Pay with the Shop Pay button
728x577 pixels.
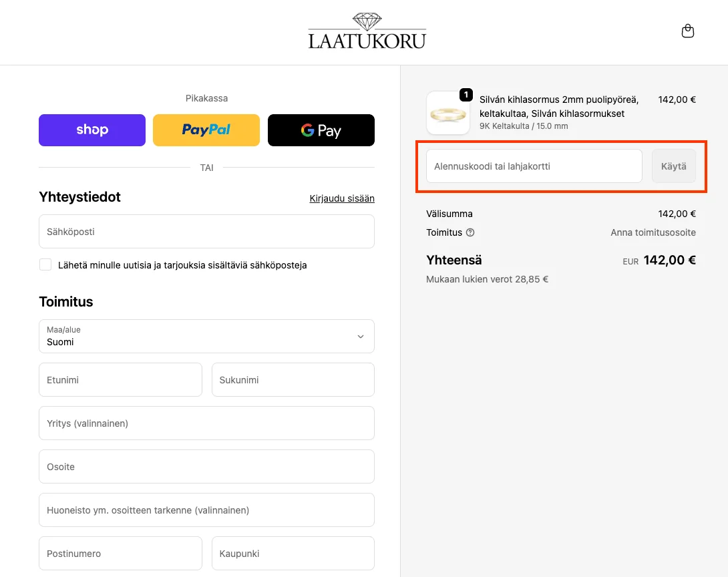coord(92,130)
